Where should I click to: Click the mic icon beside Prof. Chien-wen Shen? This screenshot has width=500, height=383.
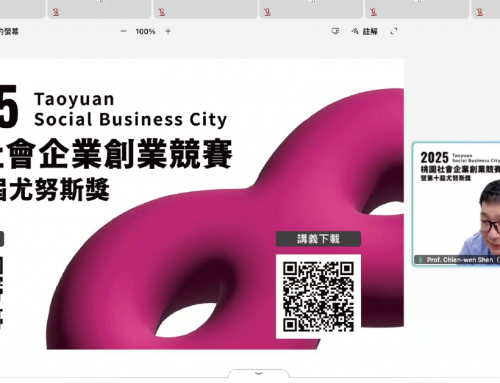tap(421, 260)
